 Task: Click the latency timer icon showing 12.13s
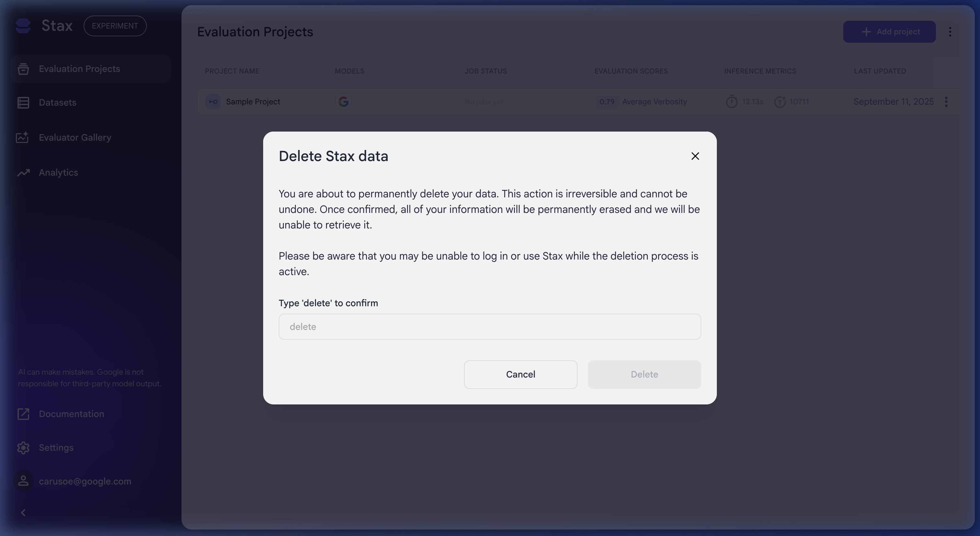(x=731, y=101)
